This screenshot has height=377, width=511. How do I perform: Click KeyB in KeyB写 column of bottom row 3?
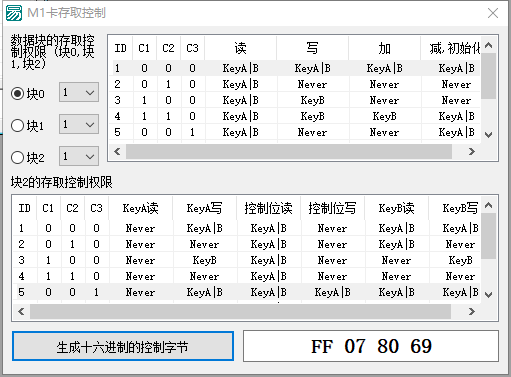(460, 260)
